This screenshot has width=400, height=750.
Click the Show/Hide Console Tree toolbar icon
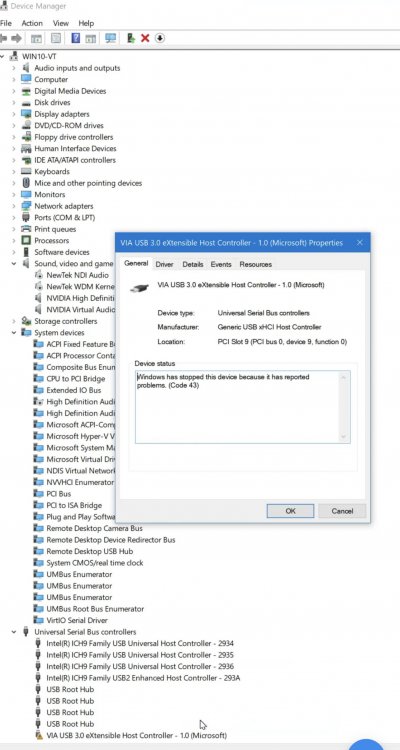point(36,38)
